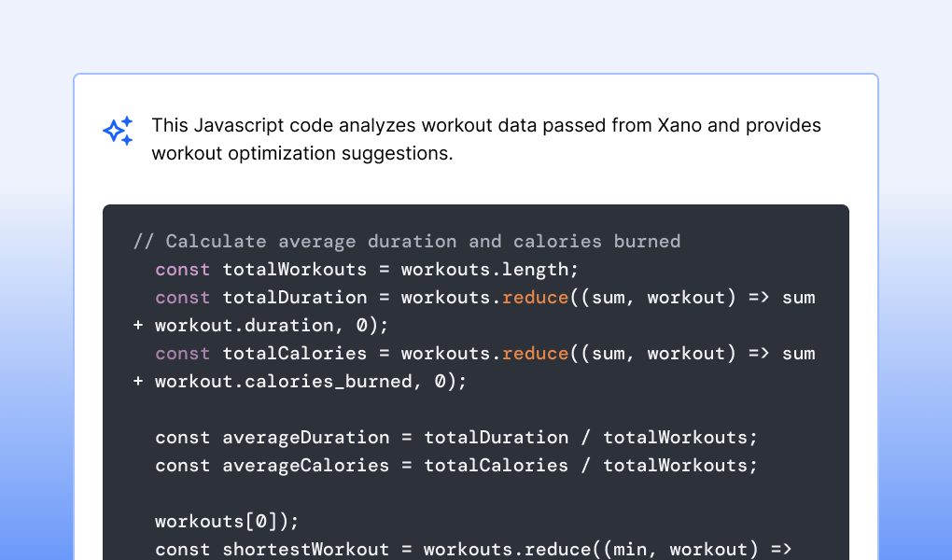Click the comment about average duration and calories

[x=407, y=241]
